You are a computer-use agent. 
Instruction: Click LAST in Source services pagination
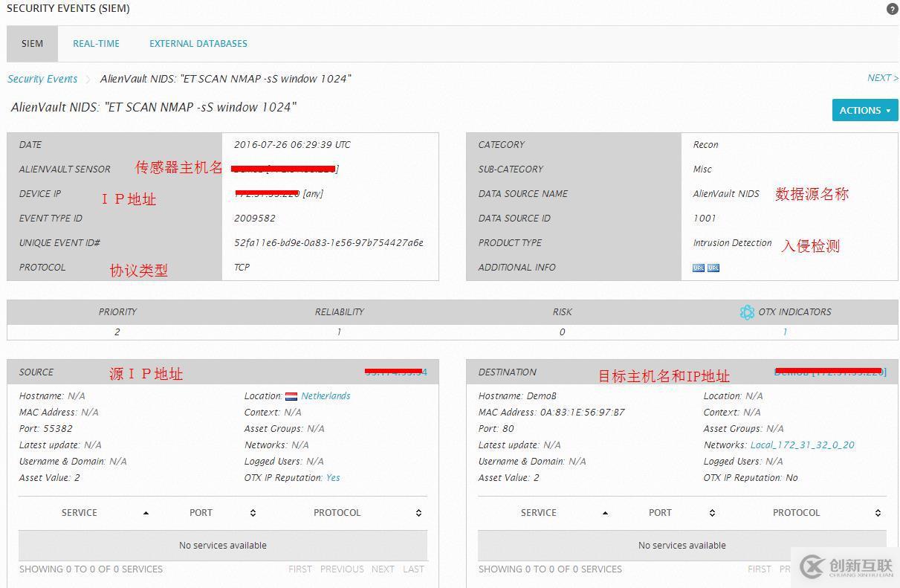(413, 569)
